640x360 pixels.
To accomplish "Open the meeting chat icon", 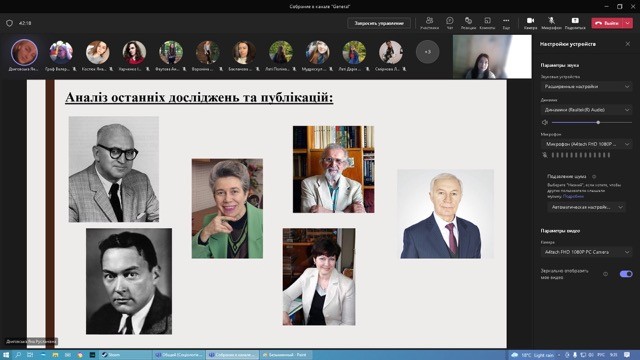I will [x=449, y=23].
